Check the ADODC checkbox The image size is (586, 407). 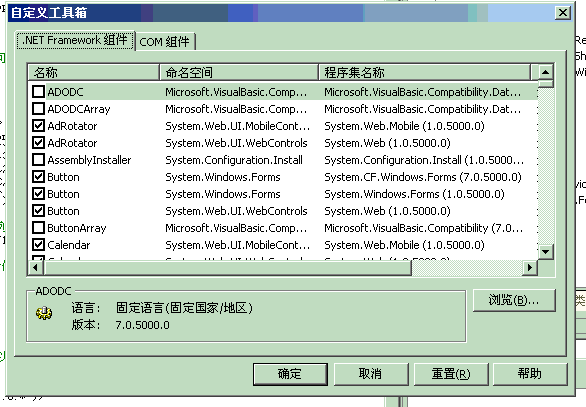pos(38,92)
